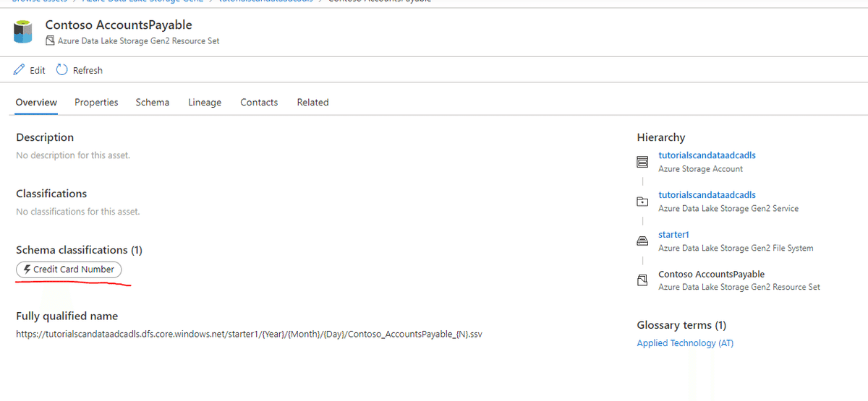Click the Azure Storage Account hierarchy icon
868x401 pixels.
pyautogui.click(x=642, y=162)
